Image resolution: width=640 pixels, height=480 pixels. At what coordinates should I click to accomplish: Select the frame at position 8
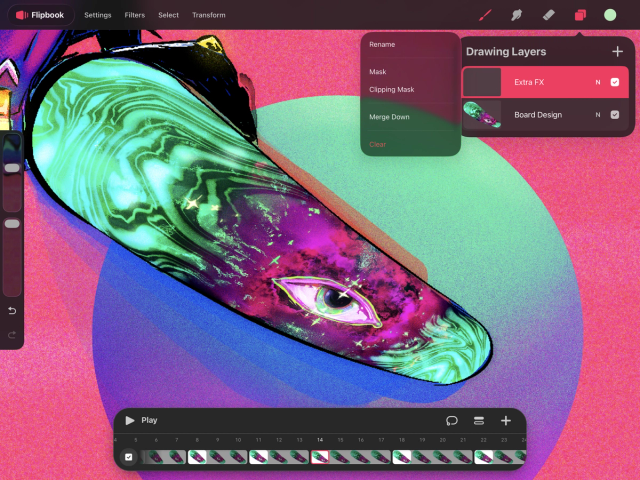[197, 457]
